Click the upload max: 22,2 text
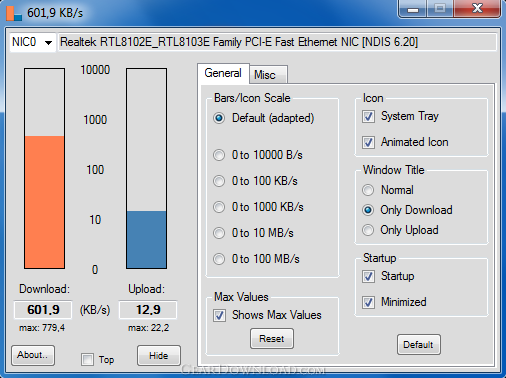Image resolution: width=506 pixels, height=378 pixels. point(148,328)
